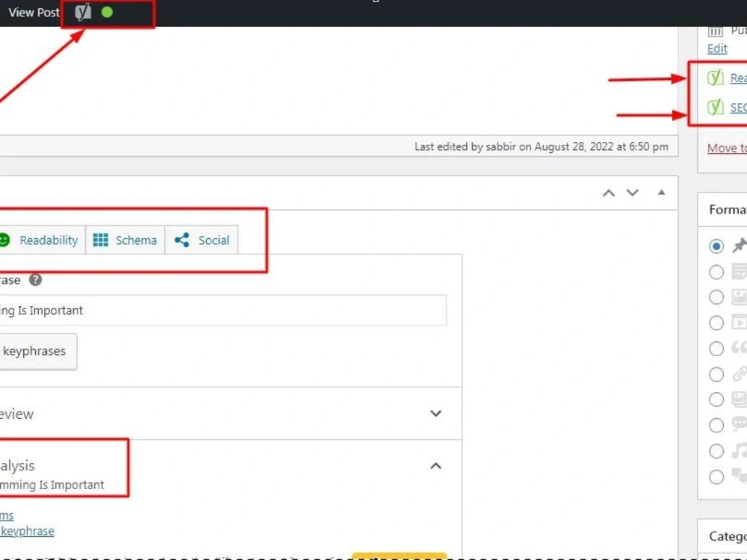Select the Status format radio button
Image resolution: width=747 pixels, height=560 pixels.
click(716, 426)
